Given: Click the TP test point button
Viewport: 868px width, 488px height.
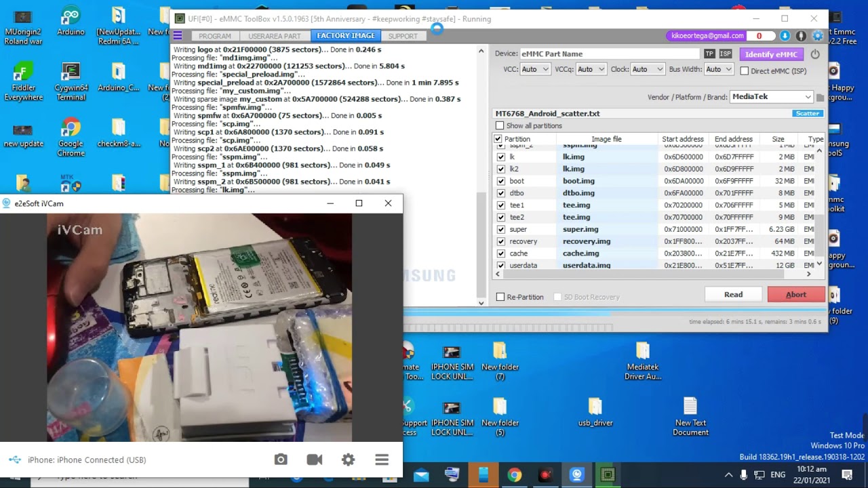Looking at the screenshot, I should [x=709, y=54].
